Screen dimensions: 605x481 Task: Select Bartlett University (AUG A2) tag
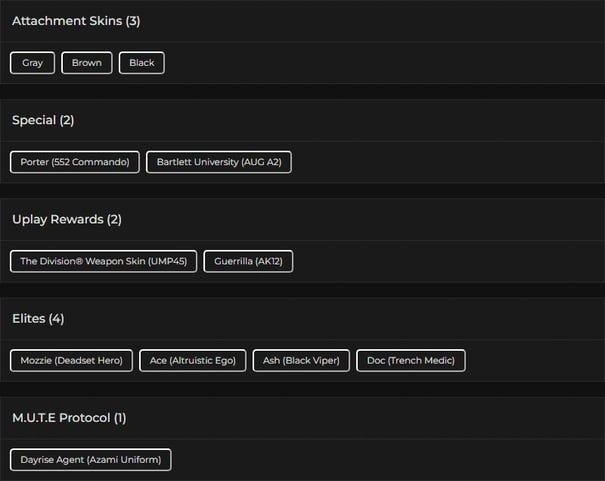pyautogui.click(x=219, y=162)
